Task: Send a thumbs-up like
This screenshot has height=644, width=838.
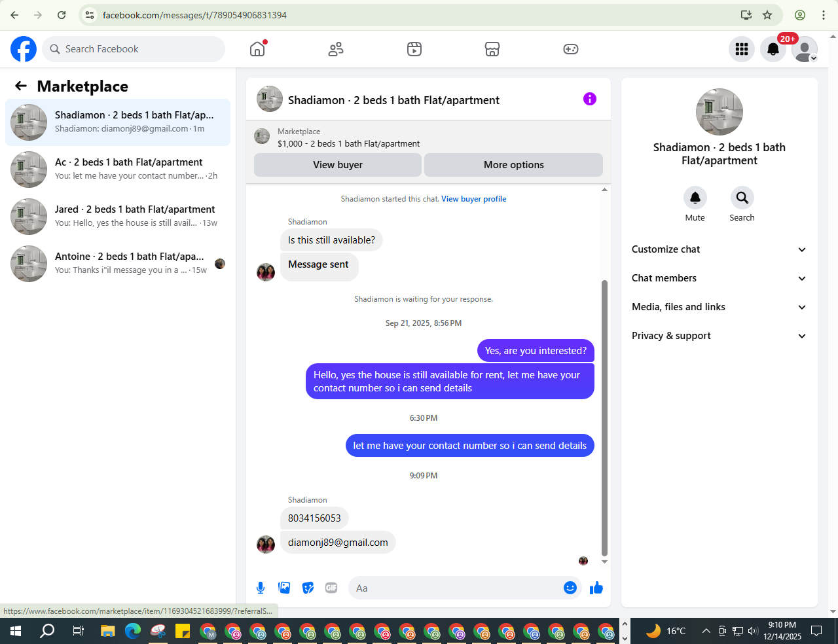Action: coord(596,588)
